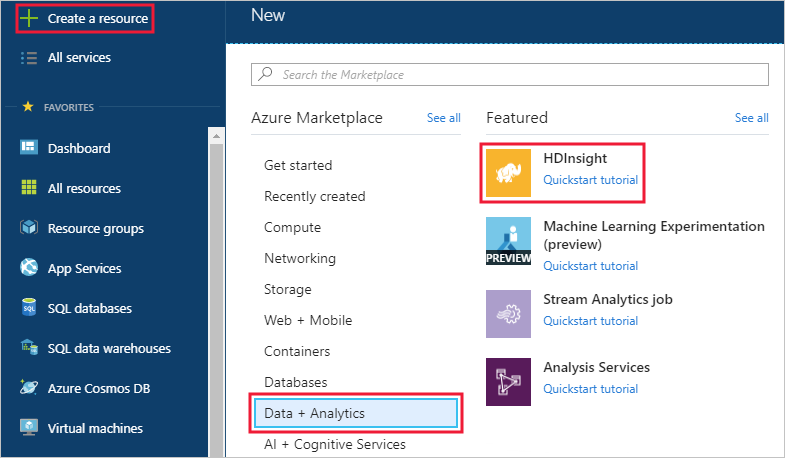Click the green plus Create a resource icon

(29, 18)
